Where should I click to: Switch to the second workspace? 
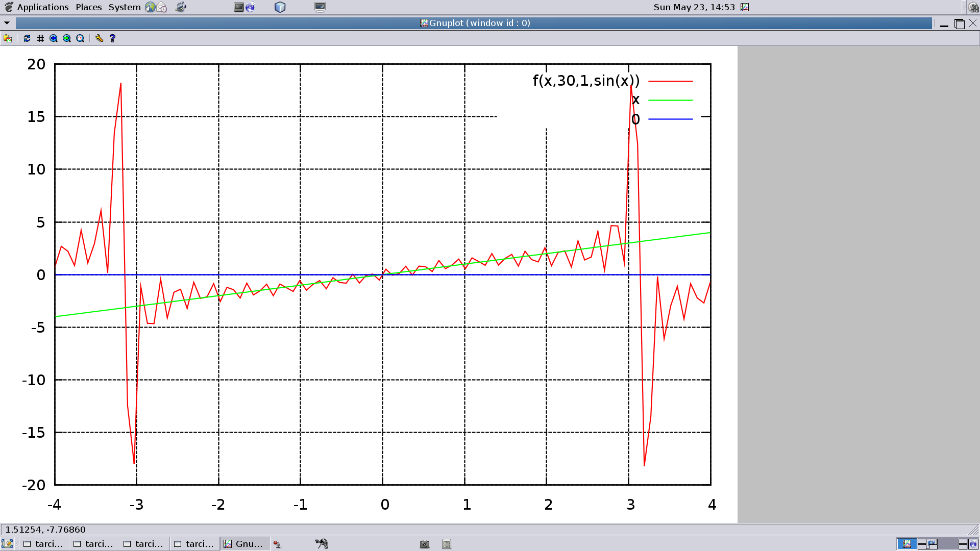(927, 544)
